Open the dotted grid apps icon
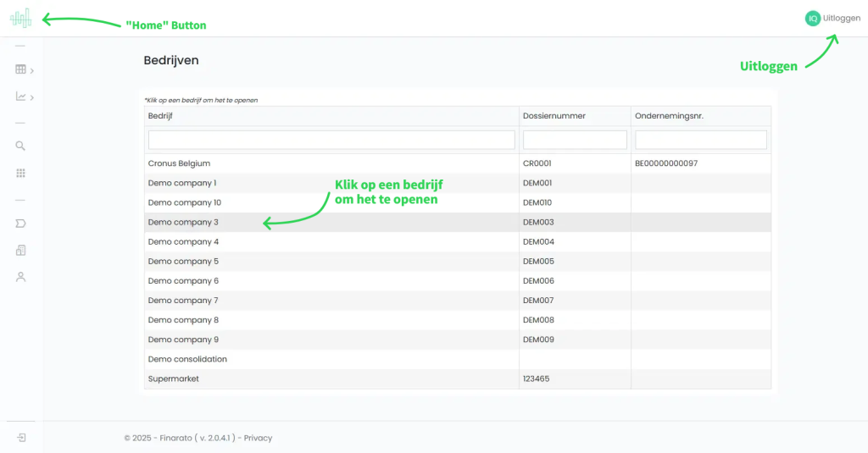 pyautogui.click(x=20, y=173)
